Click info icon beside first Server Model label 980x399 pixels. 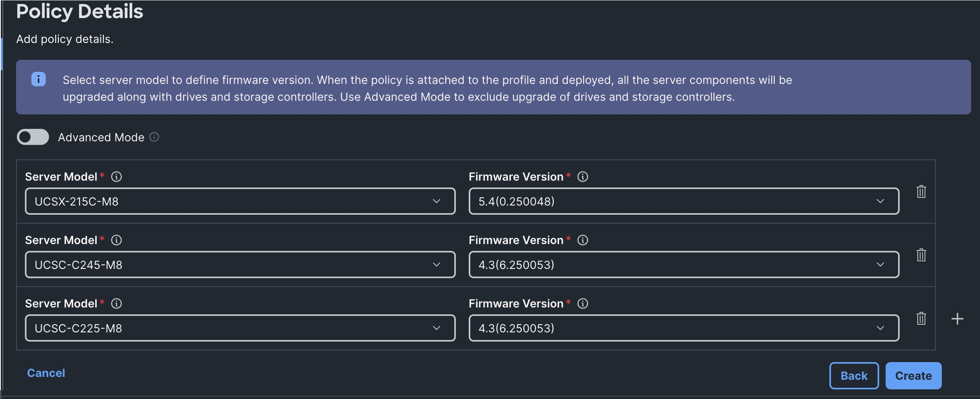coord(116,177)
